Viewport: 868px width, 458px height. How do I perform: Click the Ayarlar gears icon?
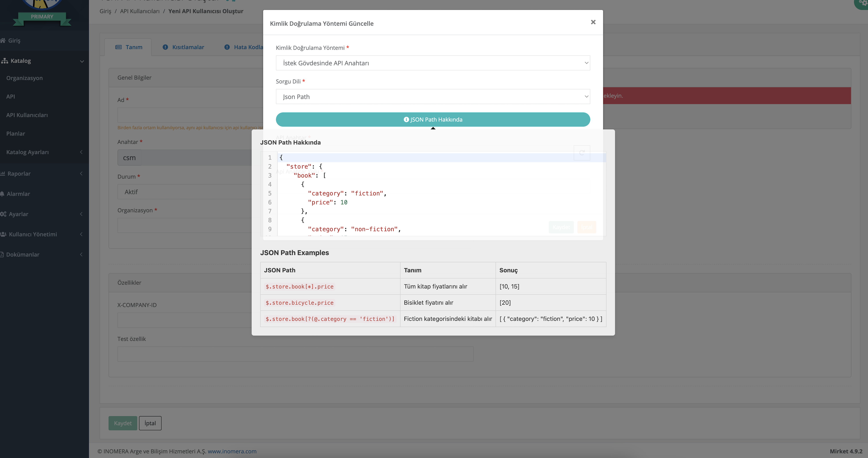pos(3,214)
